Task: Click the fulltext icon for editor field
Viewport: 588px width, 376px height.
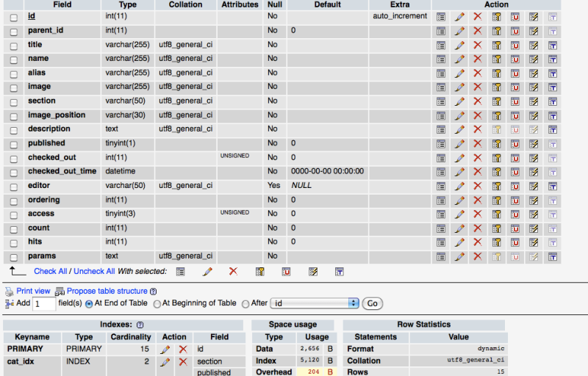Action: pos(552,187)
